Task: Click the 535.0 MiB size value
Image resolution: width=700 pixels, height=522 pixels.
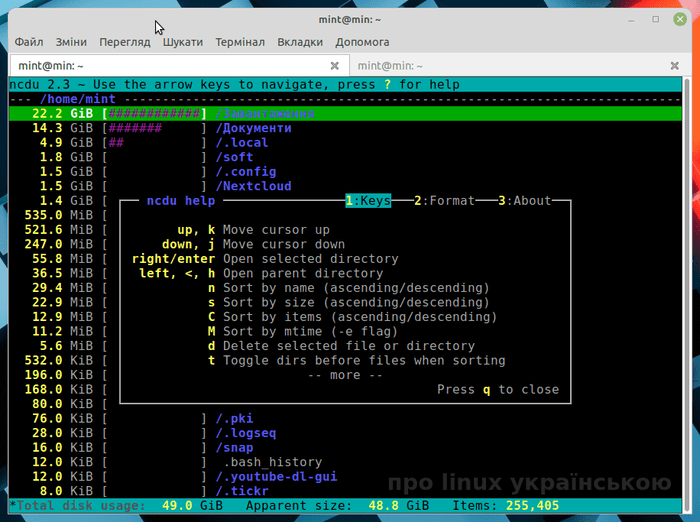Action: pos(58,215)
